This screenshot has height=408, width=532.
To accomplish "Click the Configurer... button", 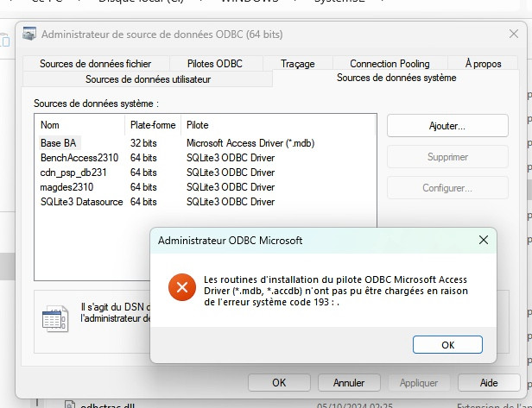I will (447, 188).
